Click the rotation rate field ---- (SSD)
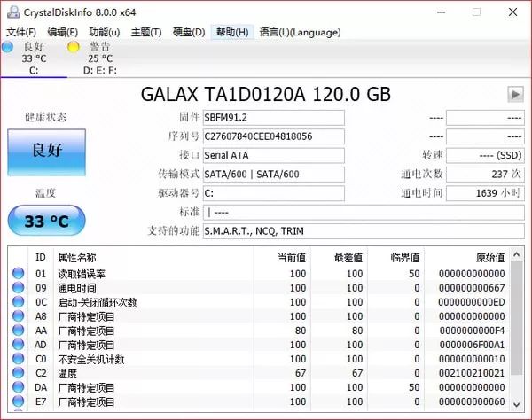532x420 pixels. [485, 156]
